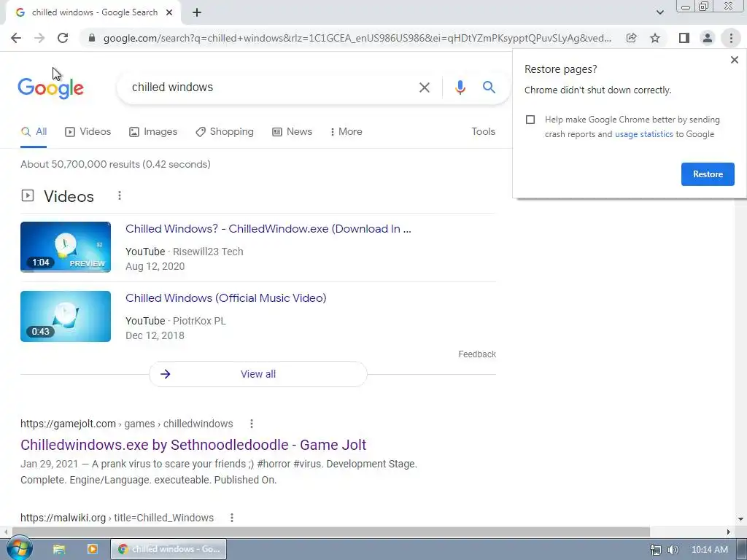Click the address bar URL text
The height and width of the screenshot is (560, 747).
[357, 38]
